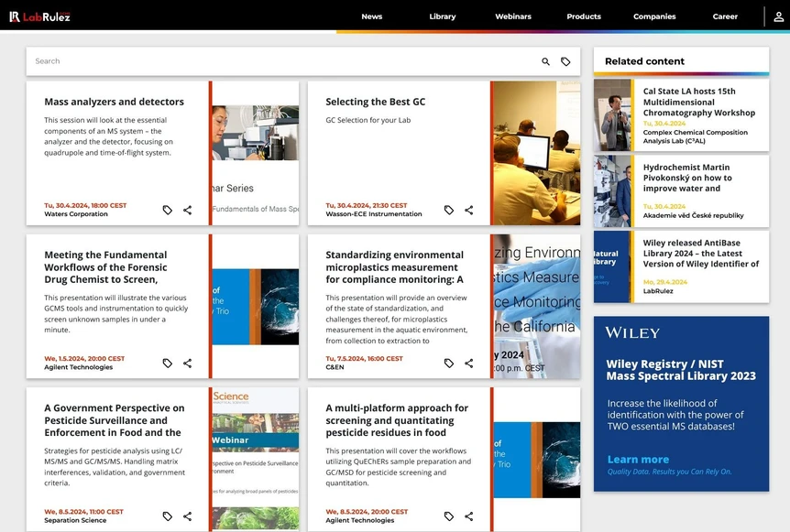Open Selecting the Best GC title

(x=376, y=102)
